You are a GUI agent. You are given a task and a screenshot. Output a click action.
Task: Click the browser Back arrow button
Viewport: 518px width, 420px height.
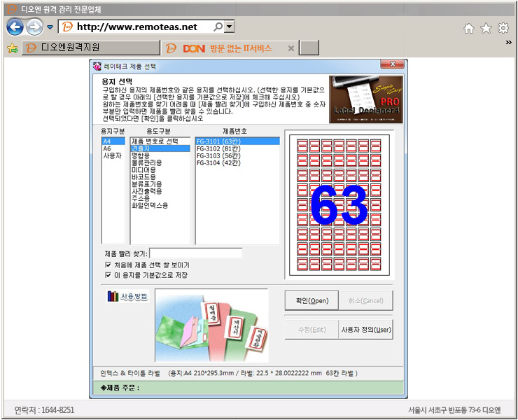point(15,27)
